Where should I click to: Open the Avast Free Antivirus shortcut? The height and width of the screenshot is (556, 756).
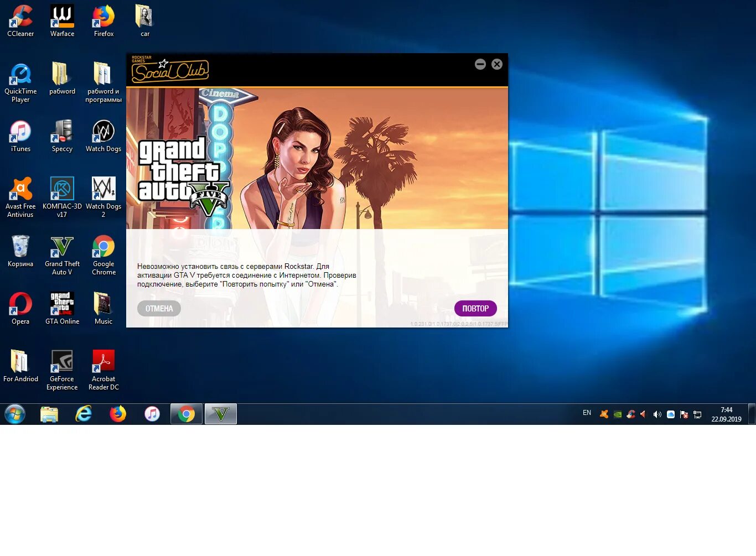pos(20,198)
